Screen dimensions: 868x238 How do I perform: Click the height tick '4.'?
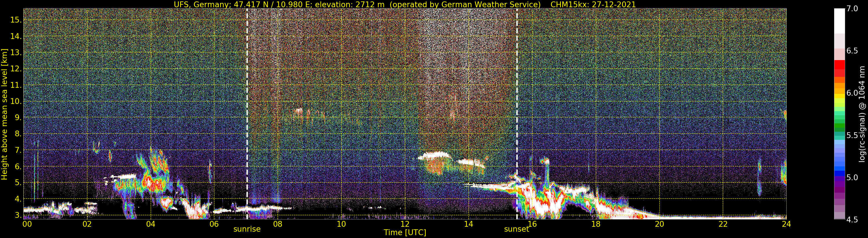pos(18,199)
